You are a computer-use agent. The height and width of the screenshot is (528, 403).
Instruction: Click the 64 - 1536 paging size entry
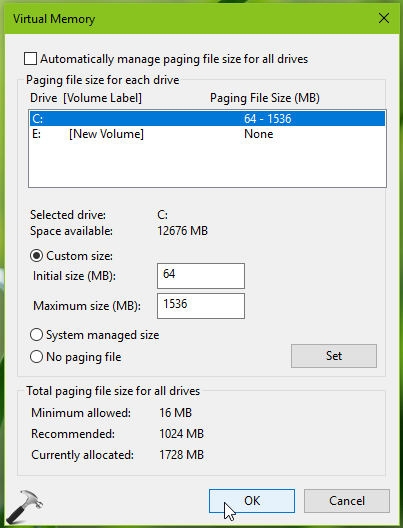click(268, 119)
